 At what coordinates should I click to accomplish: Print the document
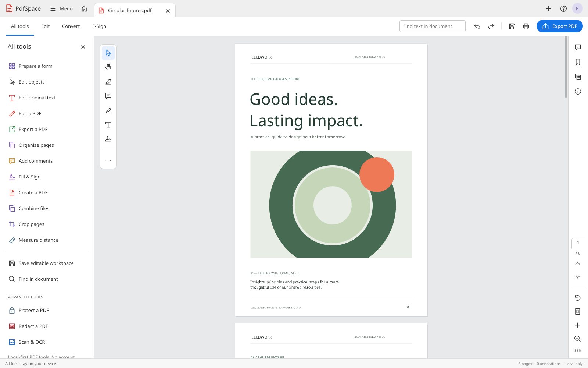pos(526,26)
